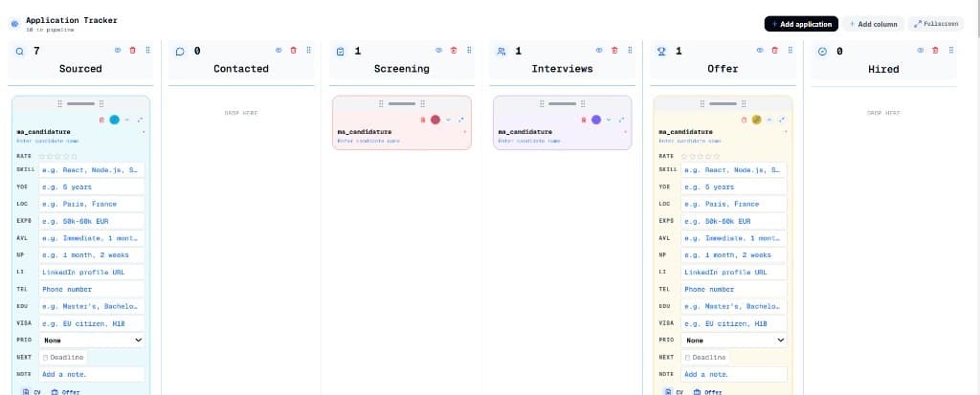The image size is (980, 395).
Task: Grab the Interviews column drag handle
Action: [x=630, y=50]
